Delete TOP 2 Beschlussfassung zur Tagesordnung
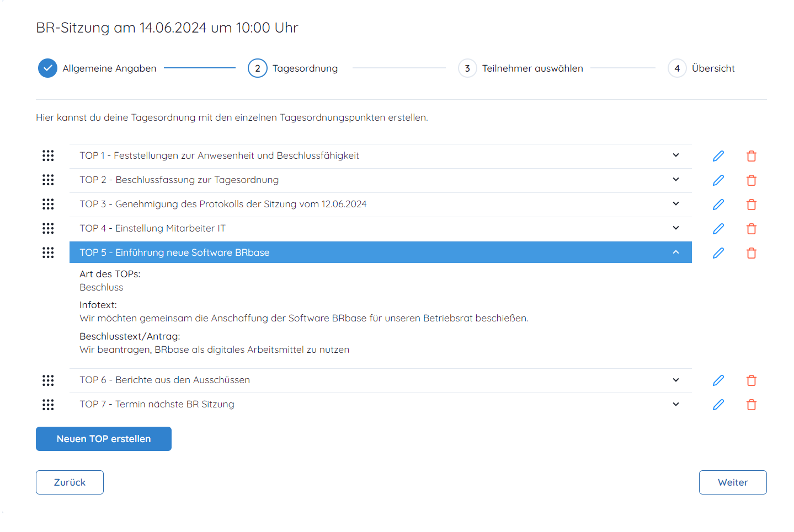Screen dimensions: 794x532 point(751,180)
